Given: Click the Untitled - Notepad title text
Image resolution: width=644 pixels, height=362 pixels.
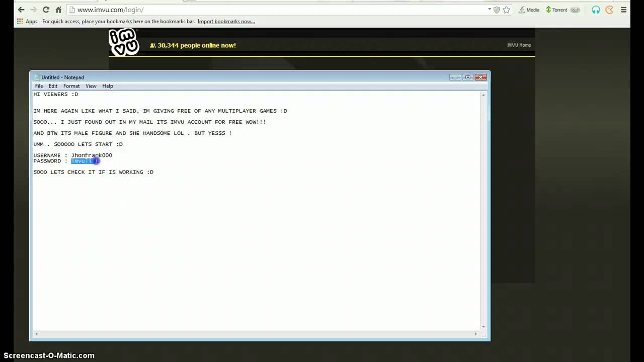Looking at the screenshot, I should tap(62, 77).
